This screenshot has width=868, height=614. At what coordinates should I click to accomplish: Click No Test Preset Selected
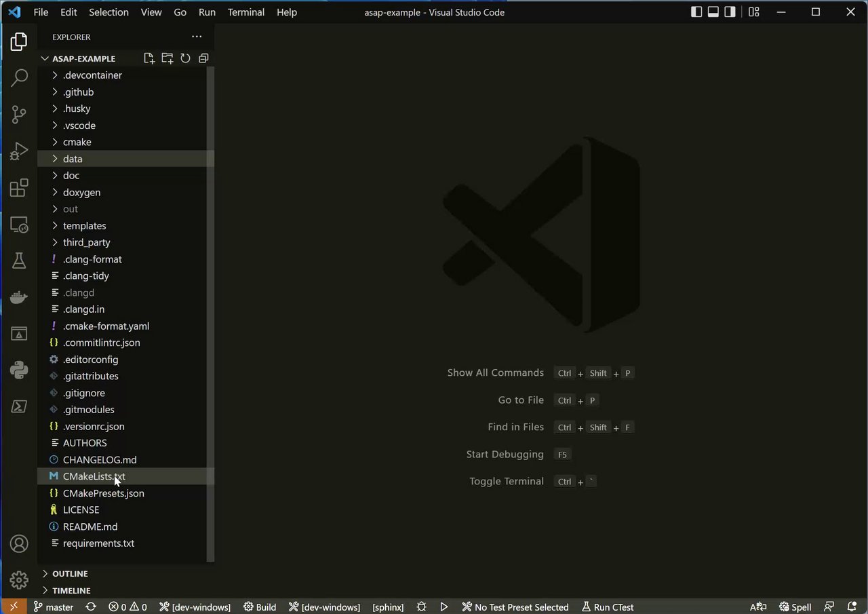(x=515, y=607)
